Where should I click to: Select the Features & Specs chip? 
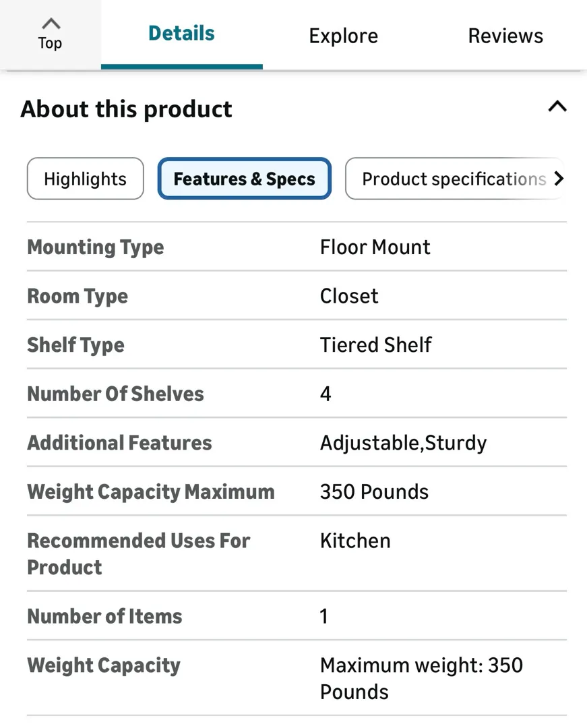pyautogui.click(x=244, y=179)
